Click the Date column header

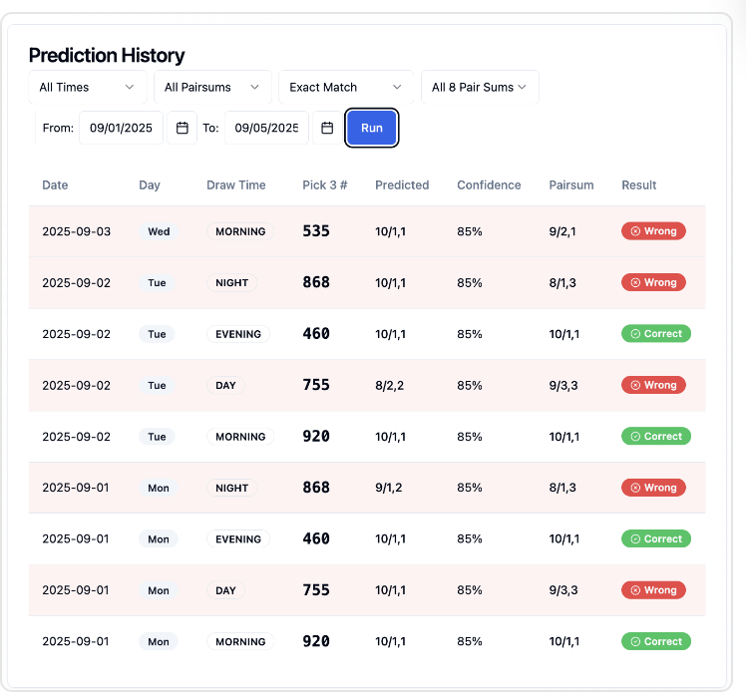[55, 184]
